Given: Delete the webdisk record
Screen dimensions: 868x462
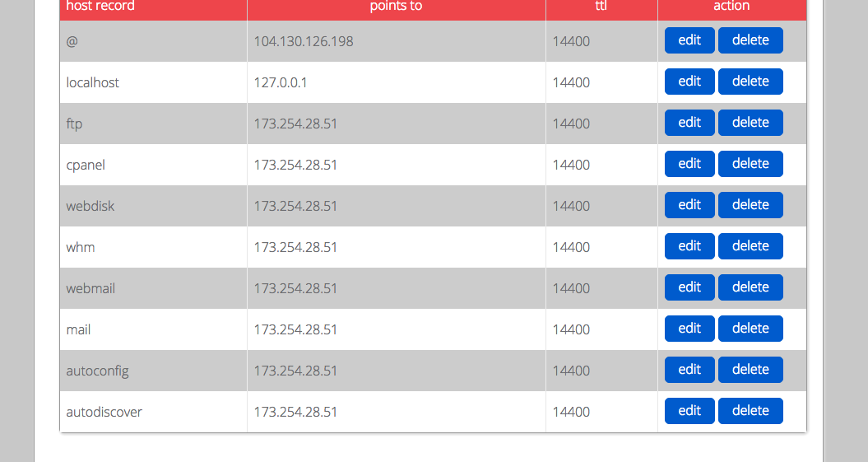Looking at the screenshot, I should 750,205.
